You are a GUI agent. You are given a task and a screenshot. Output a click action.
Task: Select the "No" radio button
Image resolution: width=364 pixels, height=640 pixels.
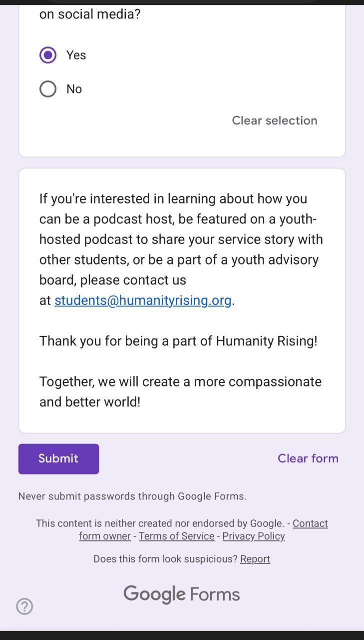[x=48, y=89]
